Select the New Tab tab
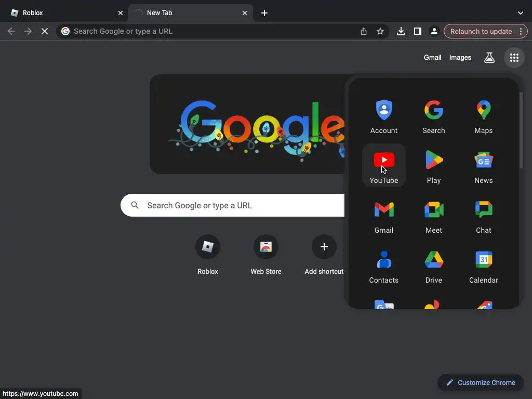 tap(190, 13)
